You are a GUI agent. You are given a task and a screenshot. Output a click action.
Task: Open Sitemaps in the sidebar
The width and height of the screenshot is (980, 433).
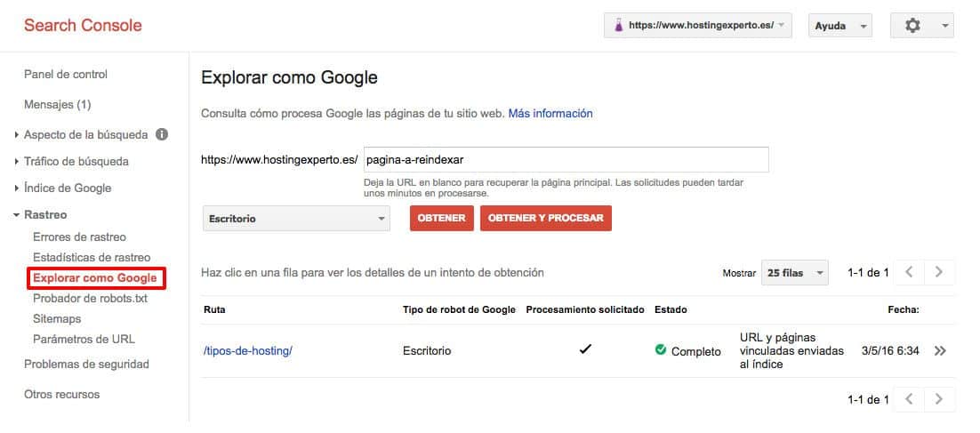click(x=57, y=318)
